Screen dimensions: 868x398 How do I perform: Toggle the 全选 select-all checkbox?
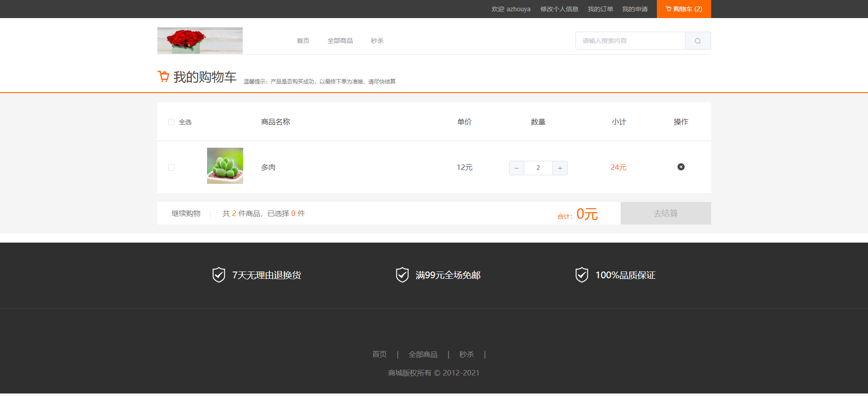click(x=171, y=122)
